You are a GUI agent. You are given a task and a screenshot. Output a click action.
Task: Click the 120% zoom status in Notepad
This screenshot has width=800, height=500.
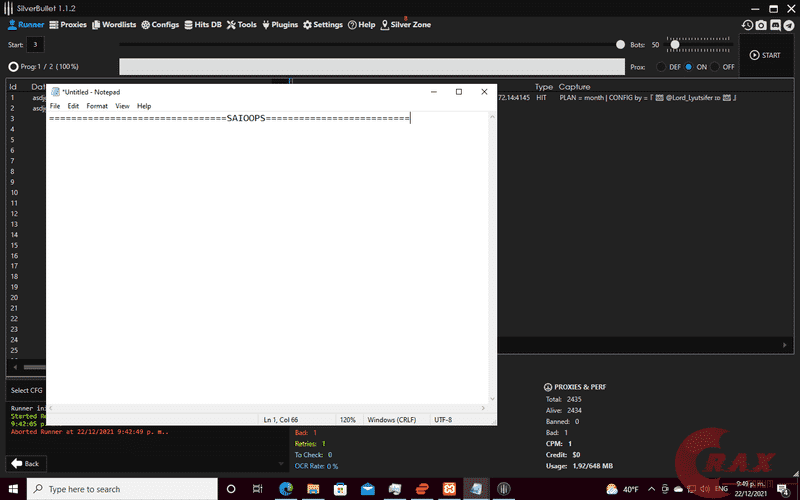347,419
